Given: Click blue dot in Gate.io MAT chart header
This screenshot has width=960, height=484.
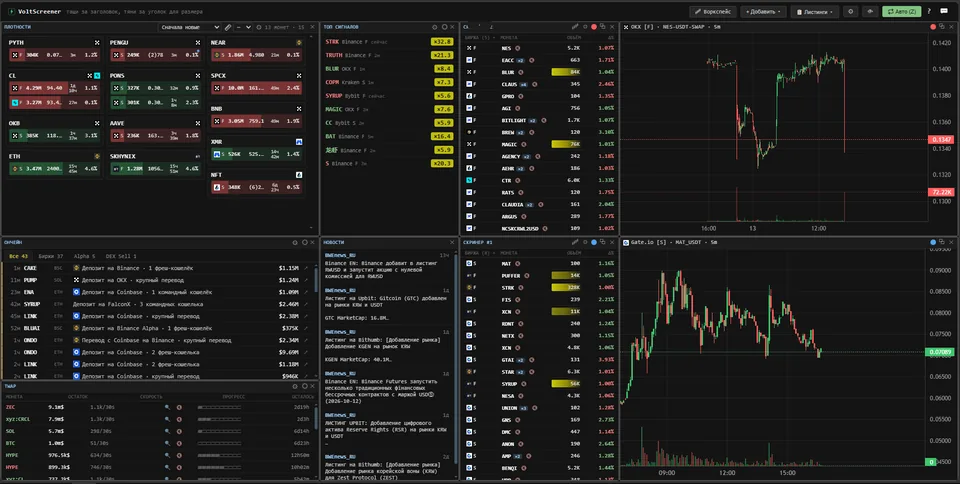Looking at the screenshot, I should 933,243.
